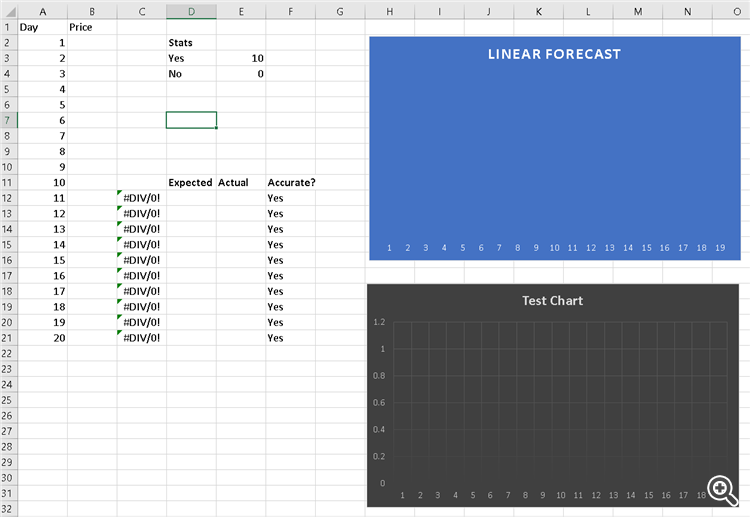Screen dimensions: 750x517
Task: Click the Linear Forecast blue plot area
Action: pos(555,153)
